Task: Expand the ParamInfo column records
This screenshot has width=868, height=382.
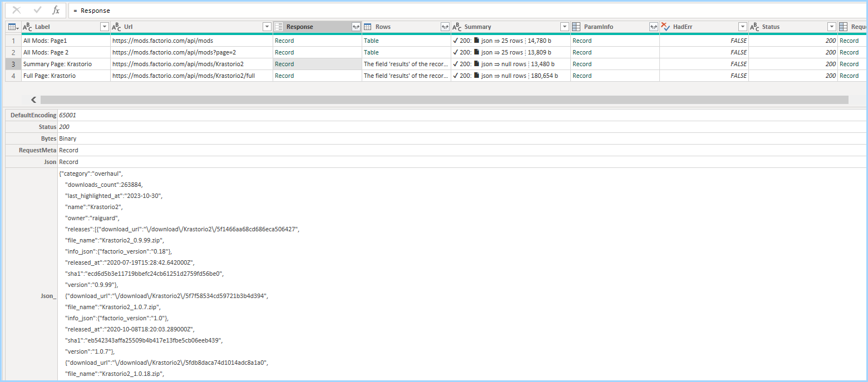Action: [x=653, y=27]
